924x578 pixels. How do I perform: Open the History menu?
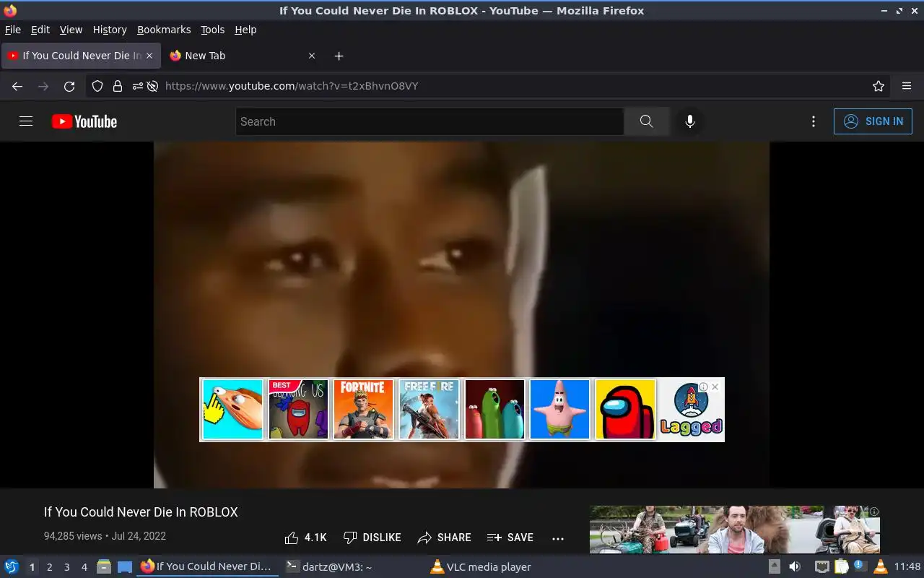click(110, 30)
